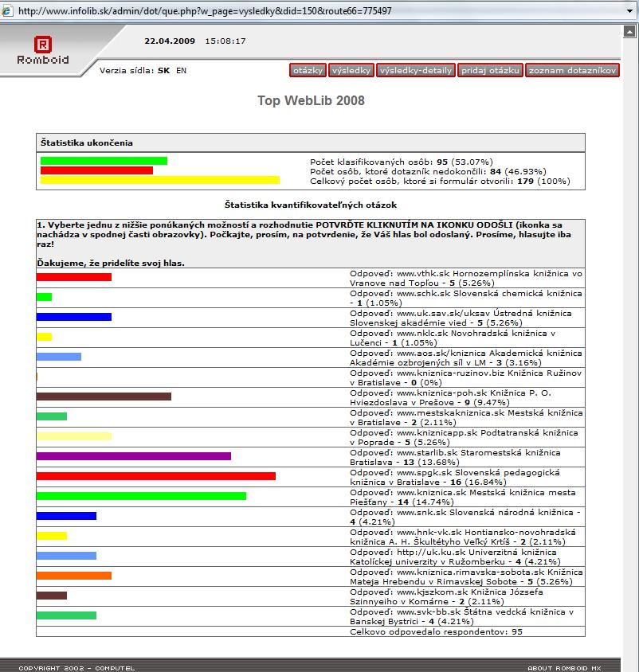The image size is (639, 672).
Task: Open the otázky tab
Action: (x=308, y=70)
